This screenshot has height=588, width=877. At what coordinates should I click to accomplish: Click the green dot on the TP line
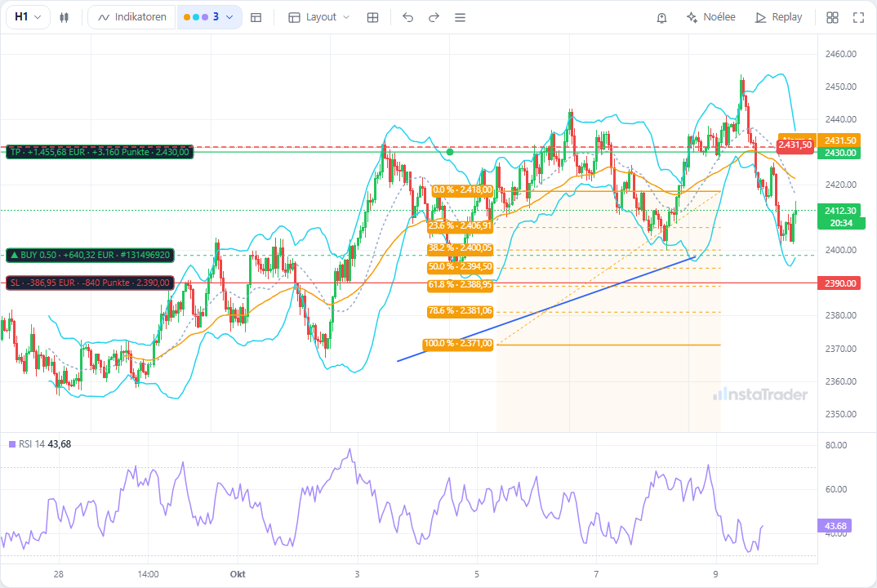(x=450, y=152)
